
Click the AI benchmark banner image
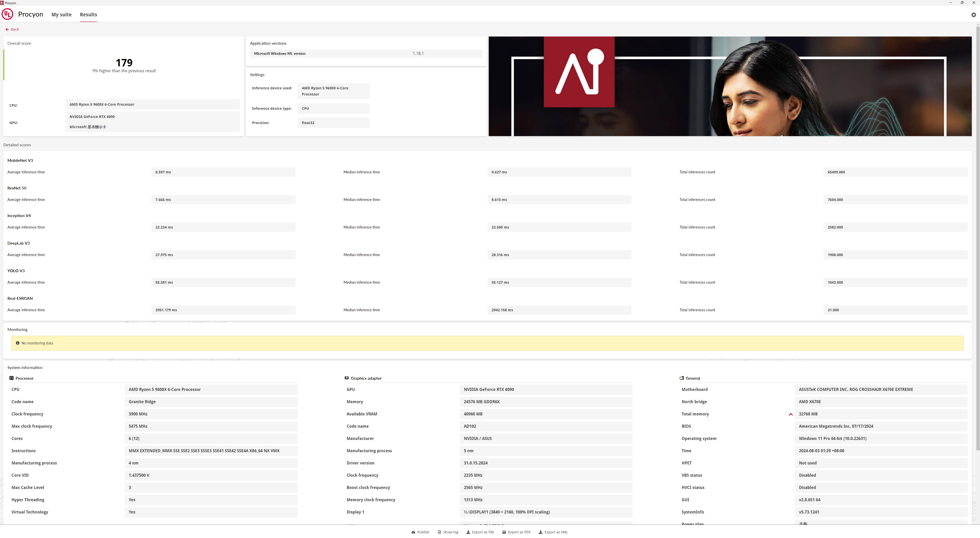pos(730,86)
